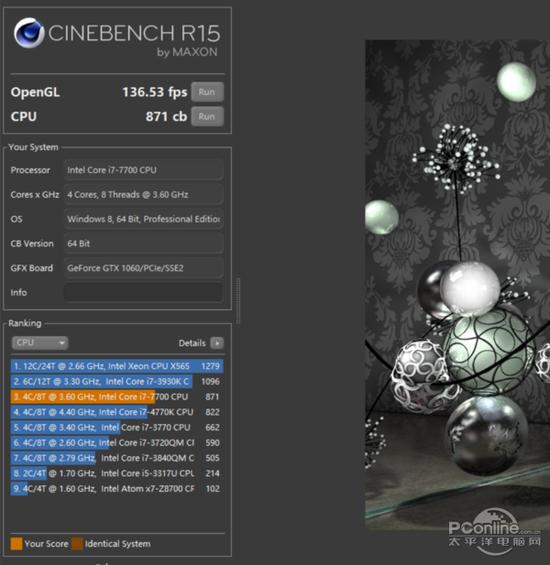Select ranking row 8 Core i5-3317U
The width and height of the screenshot is (550, 565).
(x=117, y=473)
